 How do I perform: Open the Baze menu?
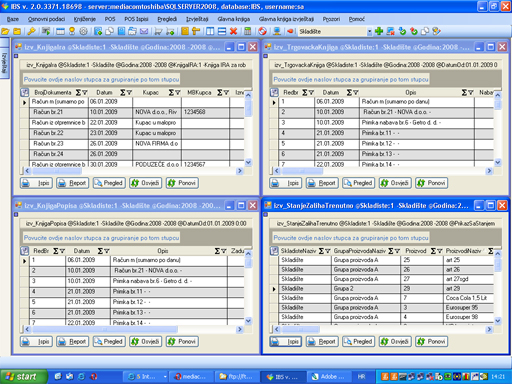(13, 19)
